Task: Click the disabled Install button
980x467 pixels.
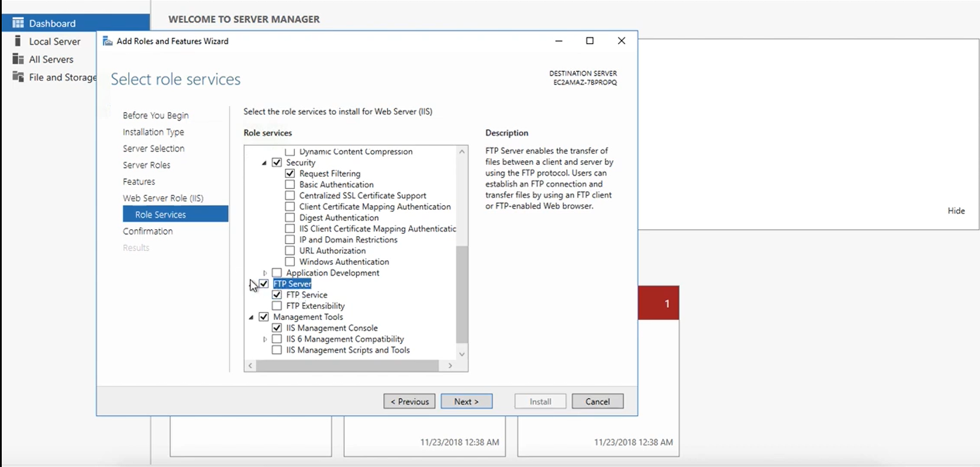Action: pyautogui.click(x=540, y=402)
